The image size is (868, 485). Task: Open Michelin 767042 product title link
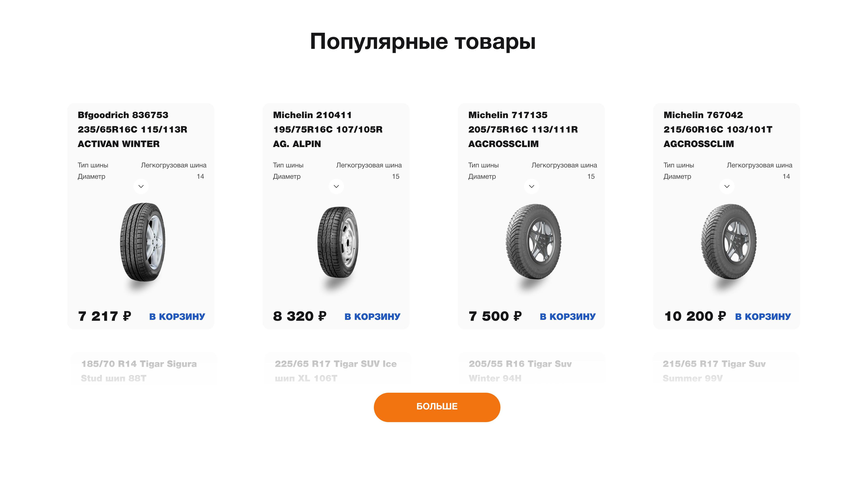[x=718, y=130]
